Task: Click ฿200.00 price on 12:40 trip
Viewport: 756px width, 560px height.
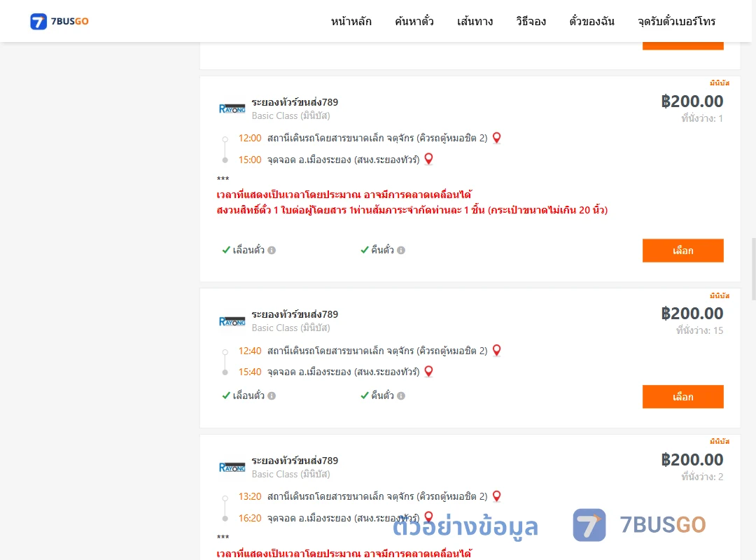Action: [x=692, y=314]
